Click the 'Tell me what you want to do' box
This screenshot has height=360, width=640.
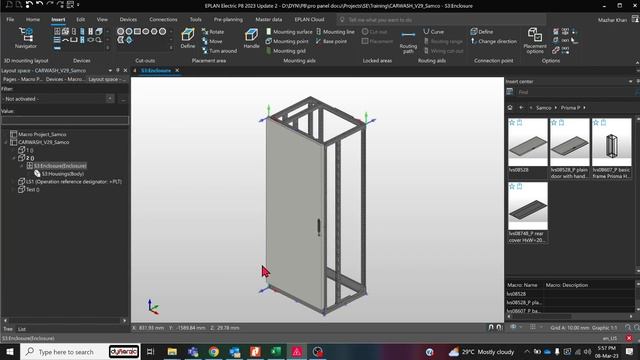[x=441, y=20]
